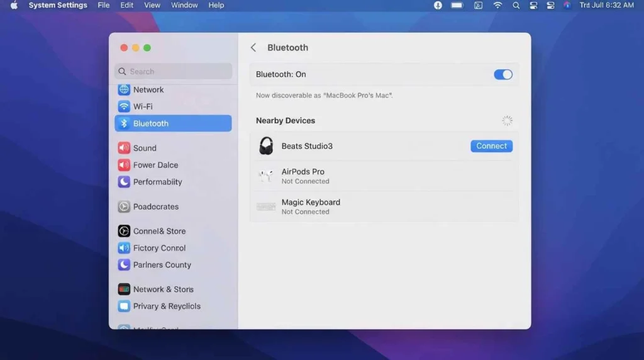This screenshot has height=360, width=644.
Task: Open the Fower Dalce sidebar icon
Action: (x=124, y=165)
